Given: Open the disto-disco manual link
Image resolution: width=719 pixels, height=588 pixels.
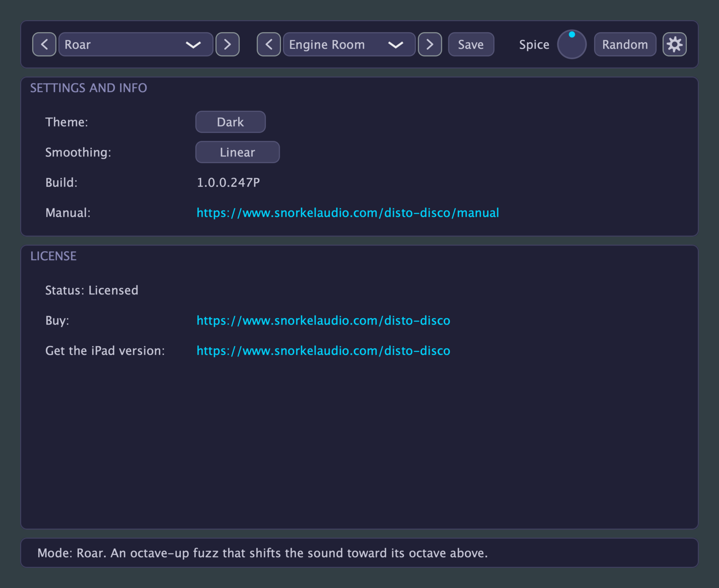Looking at the screenshot, I should tap(348, 213).
